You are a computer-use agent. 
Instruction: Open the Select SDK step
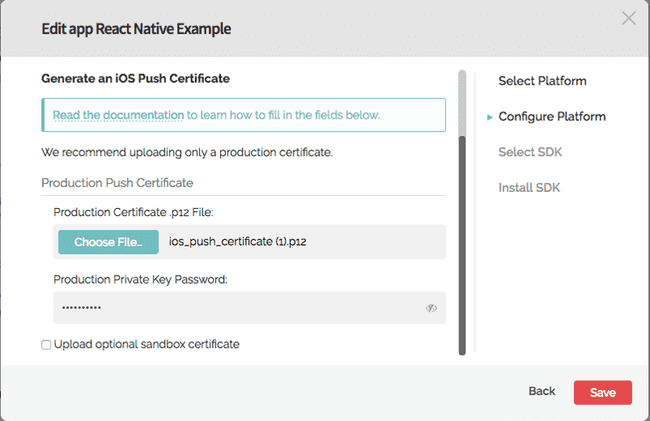click(x=530, y=152)
